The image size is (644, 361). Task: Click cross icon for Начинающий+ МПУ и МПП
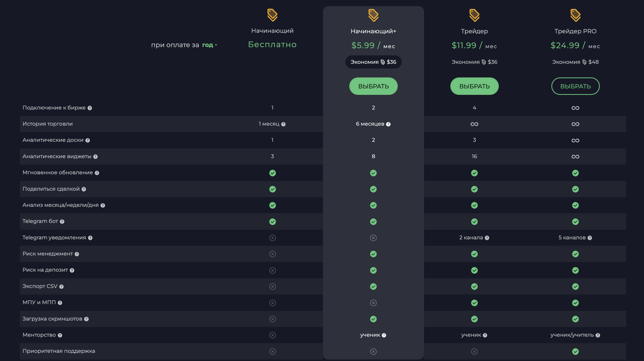373,303
